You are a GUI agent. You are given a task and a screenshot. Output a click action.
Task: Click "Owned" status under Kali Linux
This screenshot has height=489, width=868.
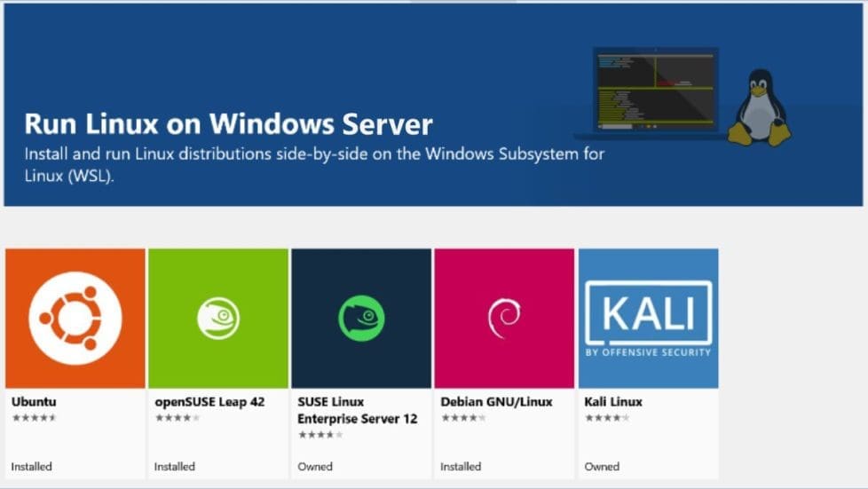click(x=602, y=466)
